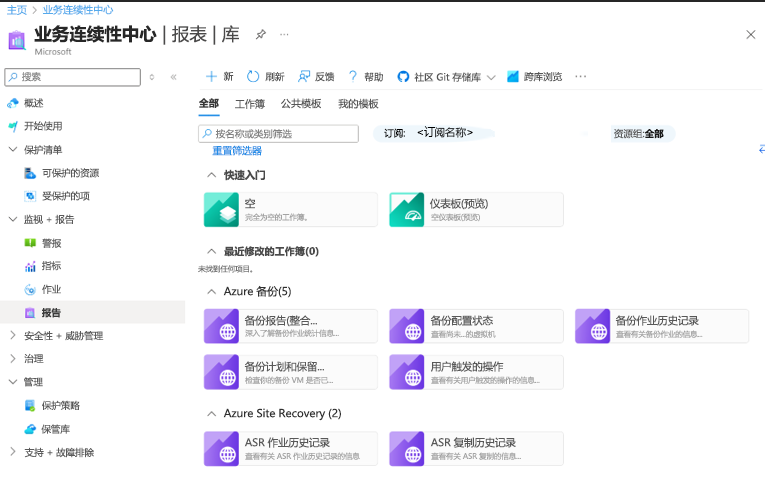
Task: Open the toolbar overflow ellipsis menu
Action: (x=581, y=77)
